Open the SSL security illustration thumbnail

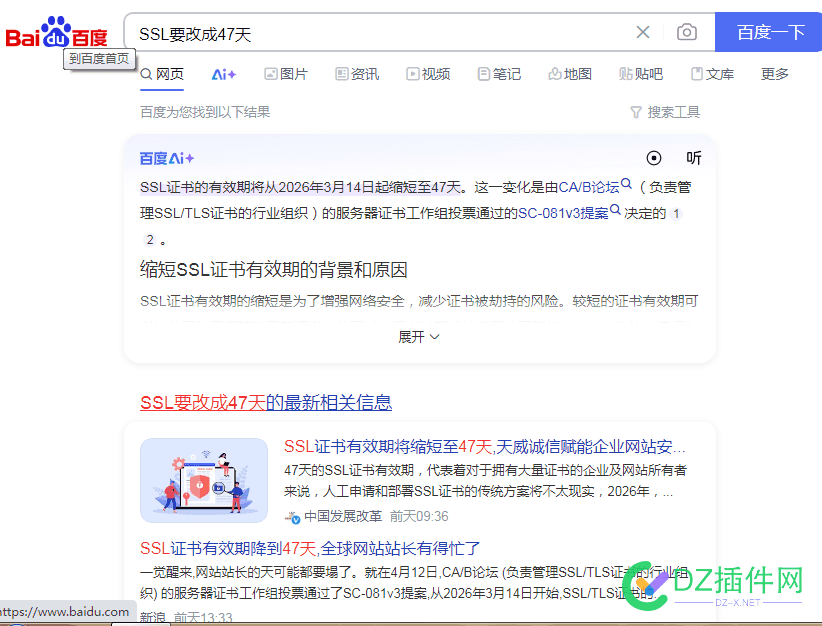coord(204,480)
